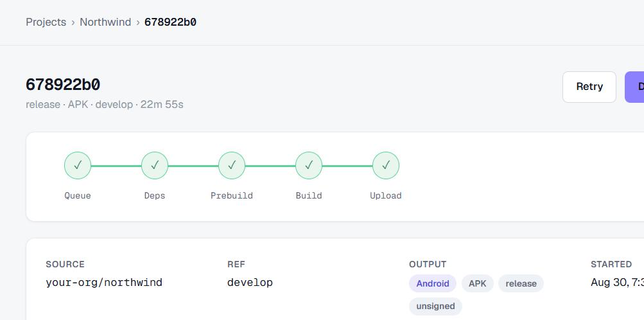The width and height of the screenshot is (644, 320).
Task: Select the Build step checkmark
Action: [309, 166]
